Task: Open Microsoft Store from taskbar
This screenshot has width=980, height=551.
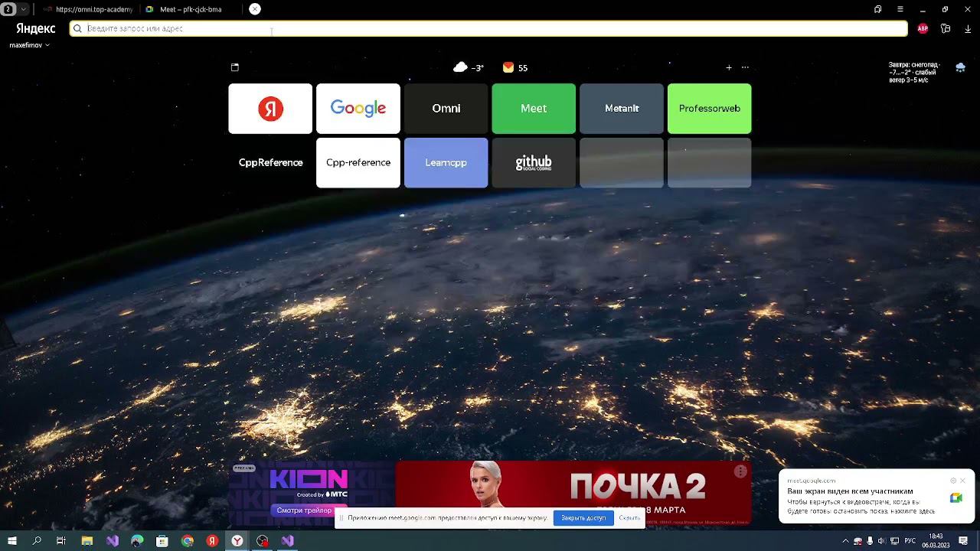Action: [x=162, y=541]
